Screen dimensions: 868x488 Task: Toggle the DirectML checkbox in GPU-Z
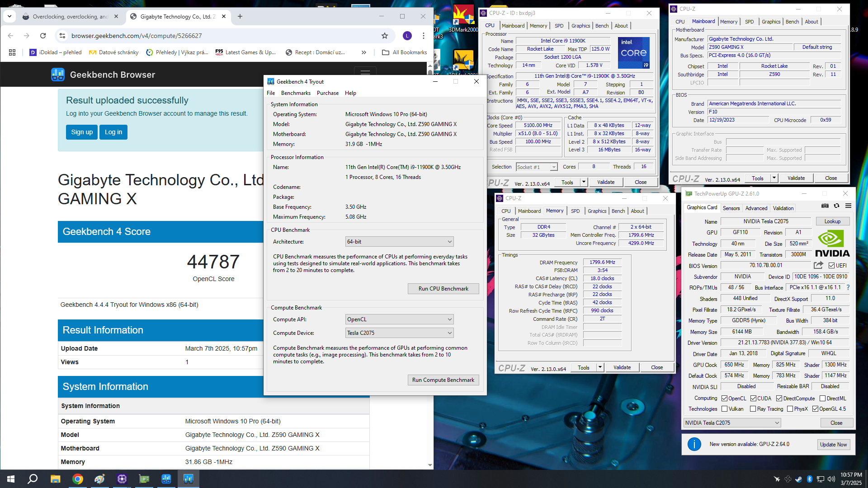click(822, 399)
